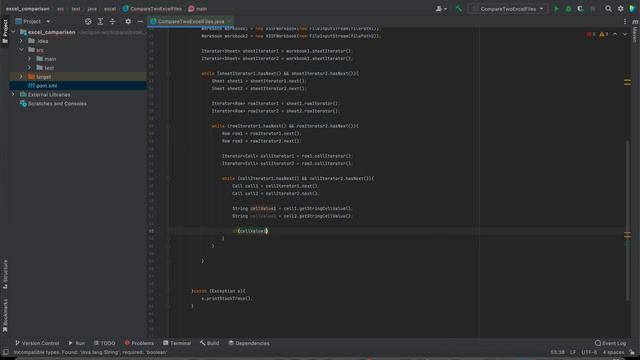Click the warnings count indicator in editor

click(604, 34)
